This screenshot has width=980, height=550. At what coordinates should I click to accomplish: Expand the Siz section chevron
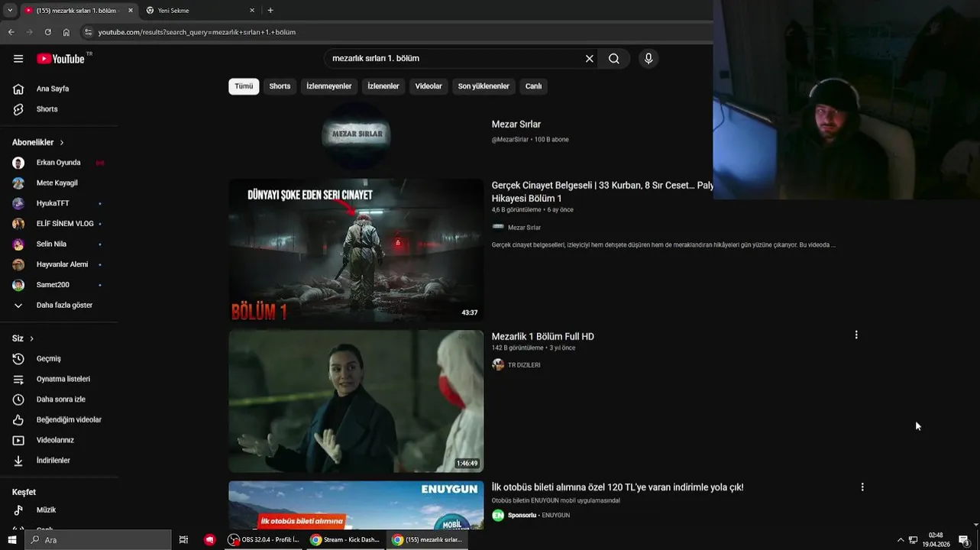click(31, 338)
